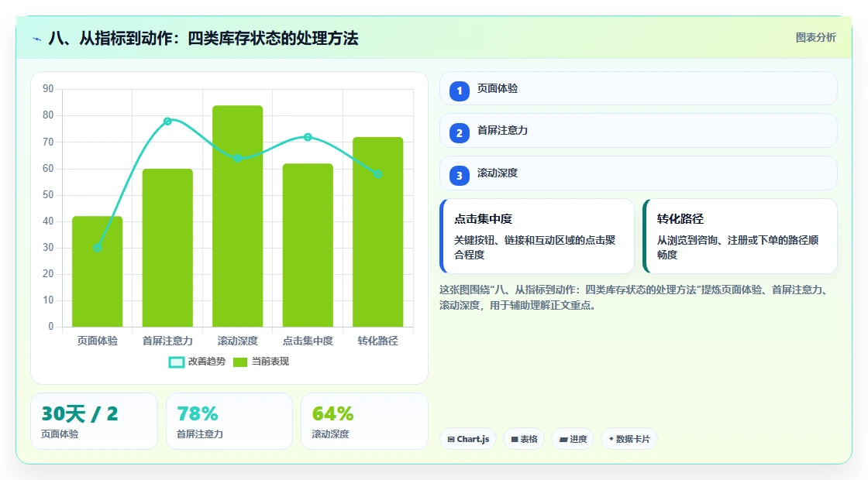Select the 页面体验 list item
The image size is (868, 480).
coord(639,88)
